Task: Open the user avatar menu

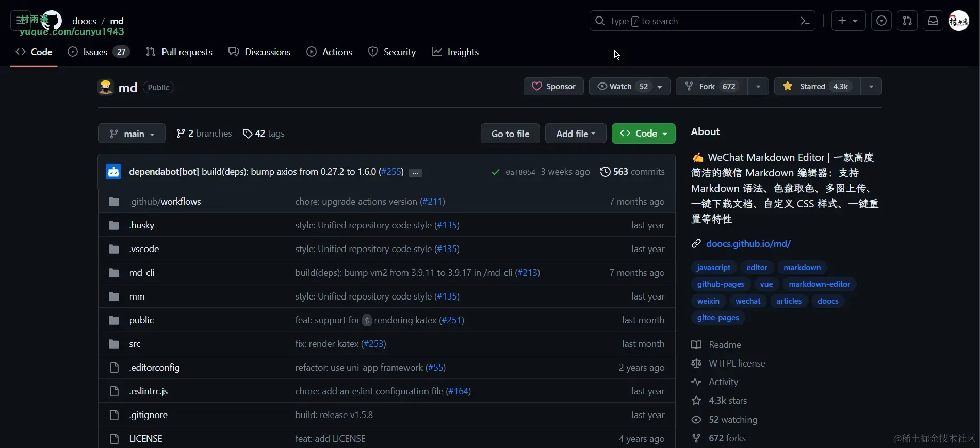Action: (959, 21)
